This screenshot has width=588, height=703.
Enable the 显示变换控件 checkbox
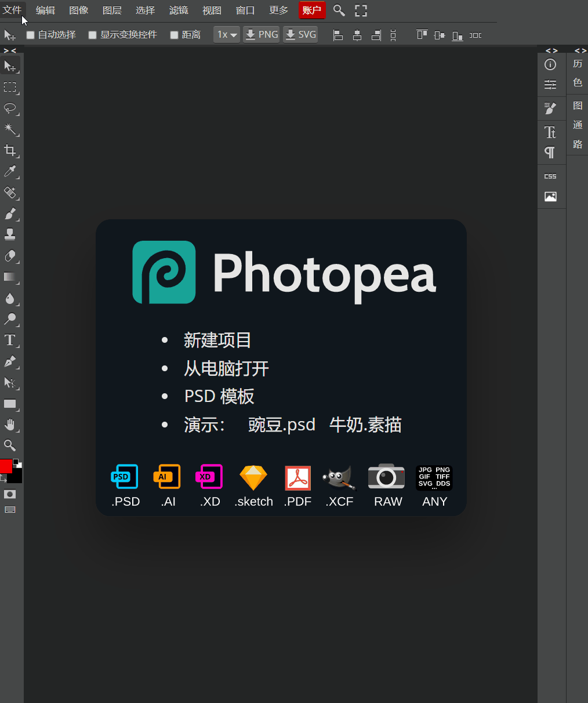pos(92,35)
